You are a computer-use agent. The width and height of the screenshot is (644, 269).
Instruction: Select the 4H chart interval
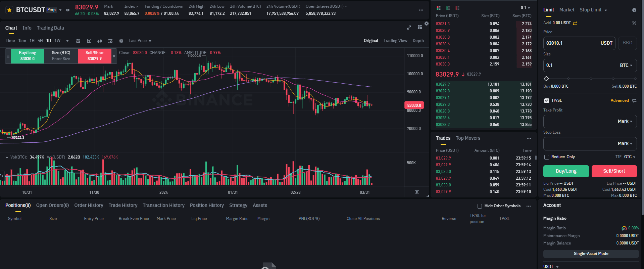click(40, 41)
